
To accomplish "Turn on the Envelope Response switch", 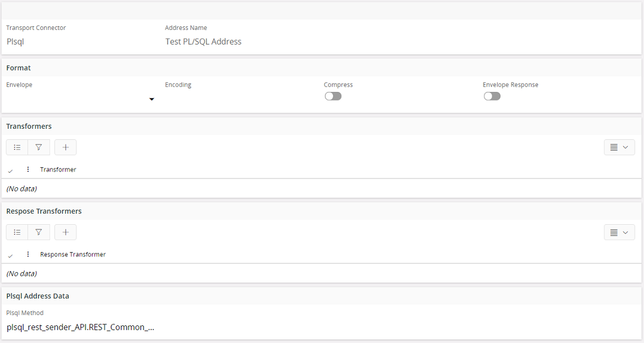I will [x=492, y=96].
